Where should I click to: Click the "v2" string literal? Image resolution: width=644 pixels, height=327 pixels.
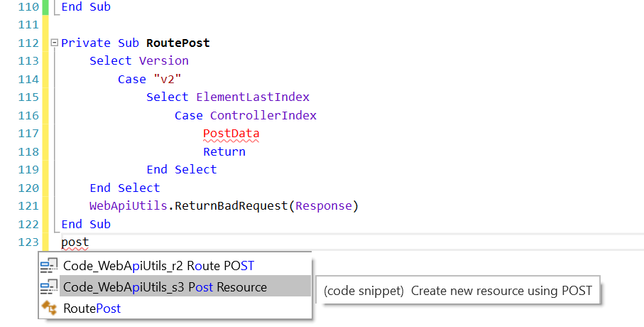(x=150, y=79)
